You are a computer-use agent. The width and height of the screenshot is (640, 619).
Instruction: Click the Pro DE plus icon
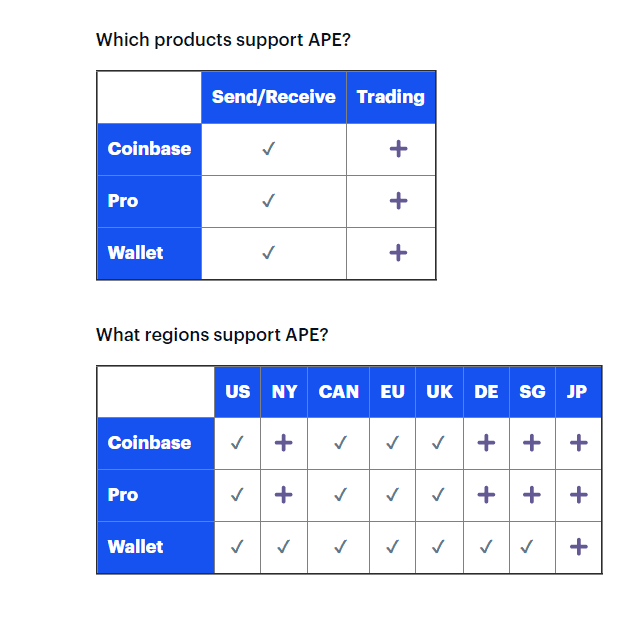pos(486,495)
